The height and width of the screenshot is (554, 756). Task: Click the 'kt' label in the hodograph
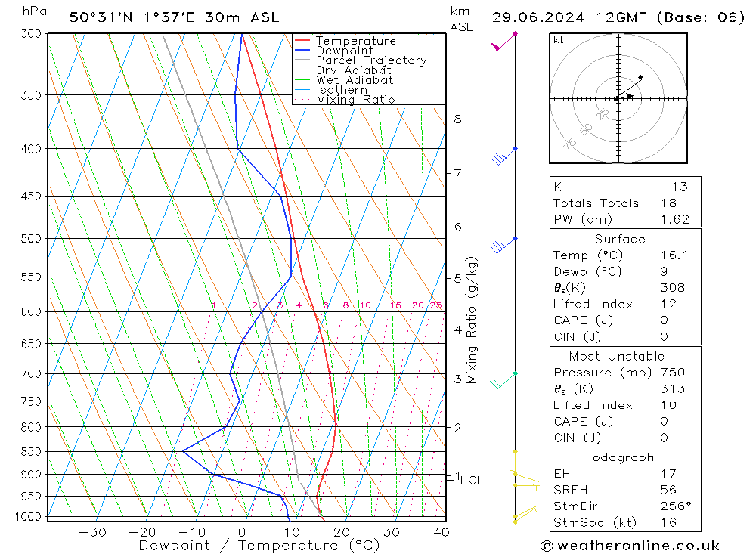(x=559, y=40)
